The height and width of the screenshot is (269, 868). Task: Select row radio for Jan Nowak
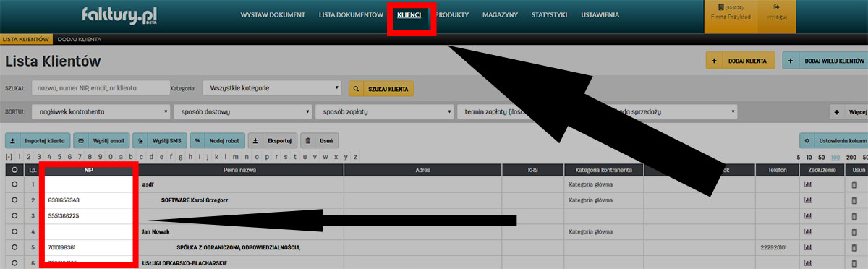point(14,232)
